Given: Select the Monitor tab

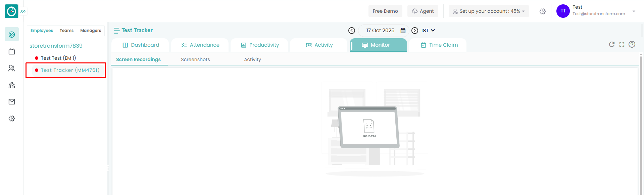Looking at the screenshot, I should coord(378,45).
